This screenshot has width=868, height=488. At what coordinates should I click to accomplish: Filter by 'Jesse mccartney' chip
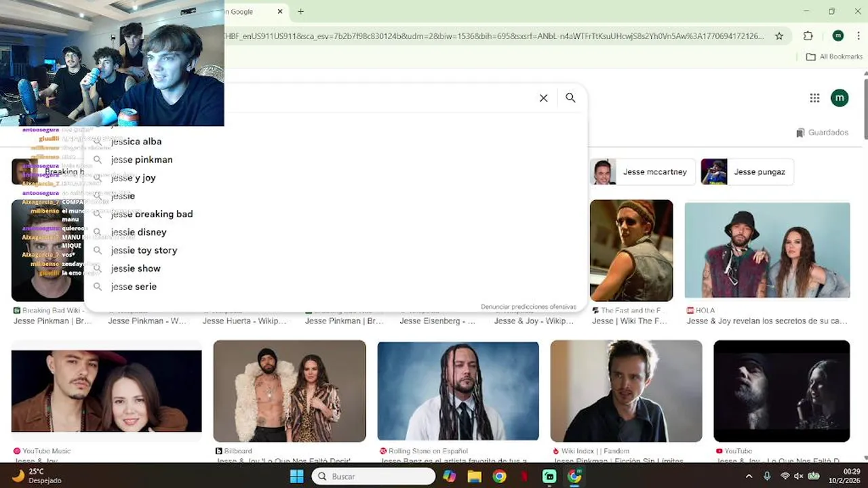(642, 172)
